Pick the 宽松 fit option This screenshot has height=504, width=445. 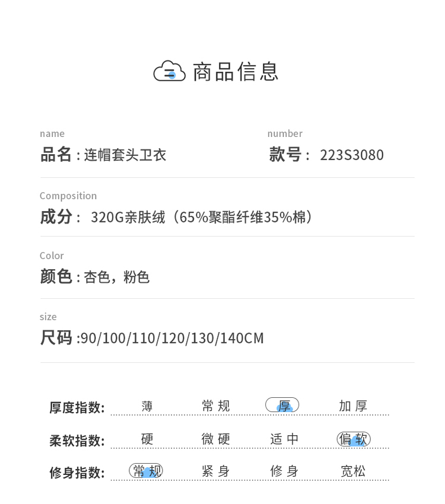pos(353,471)
